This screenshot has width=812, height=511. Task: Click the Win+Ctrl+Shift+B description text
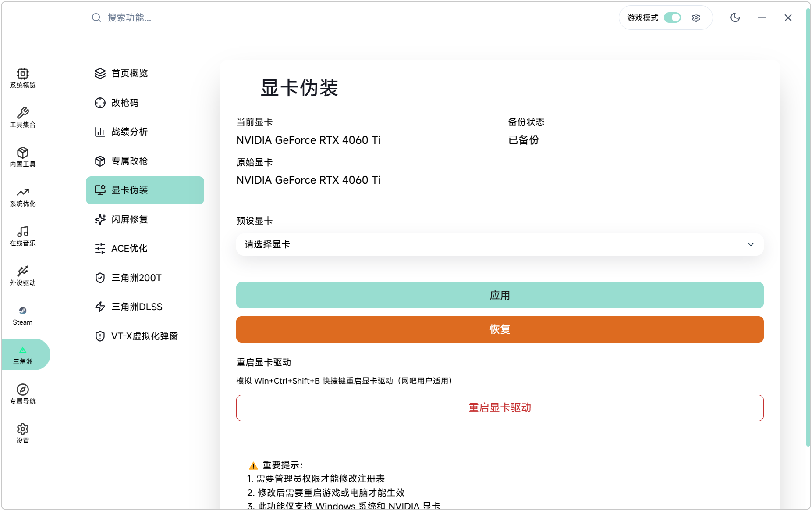pyautogui.click(x=344, y=381)
